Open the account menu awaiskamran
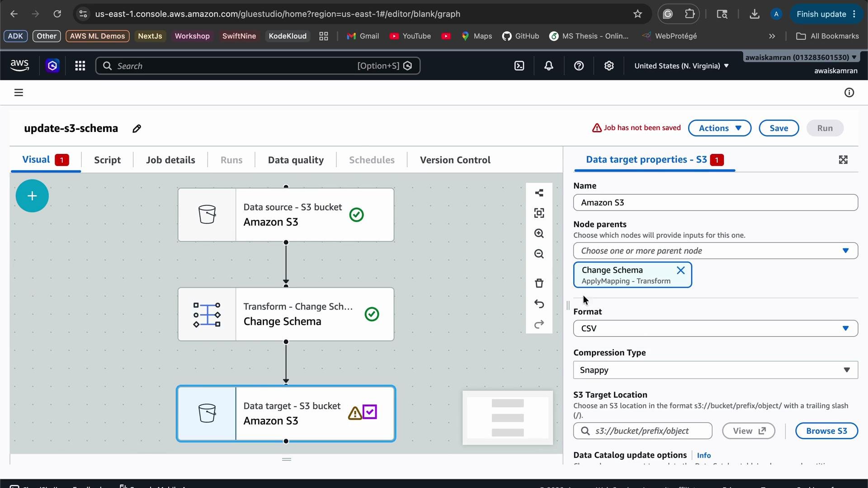The height and width of the screenshot is (488, 868). point(801,57)
